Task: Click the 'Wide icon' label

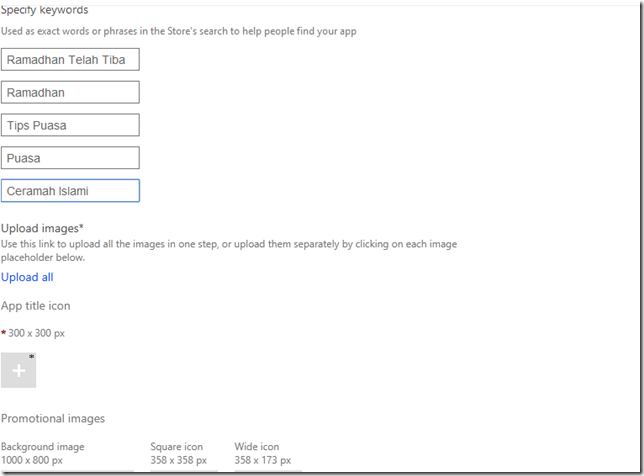Action: pos(257,446)
